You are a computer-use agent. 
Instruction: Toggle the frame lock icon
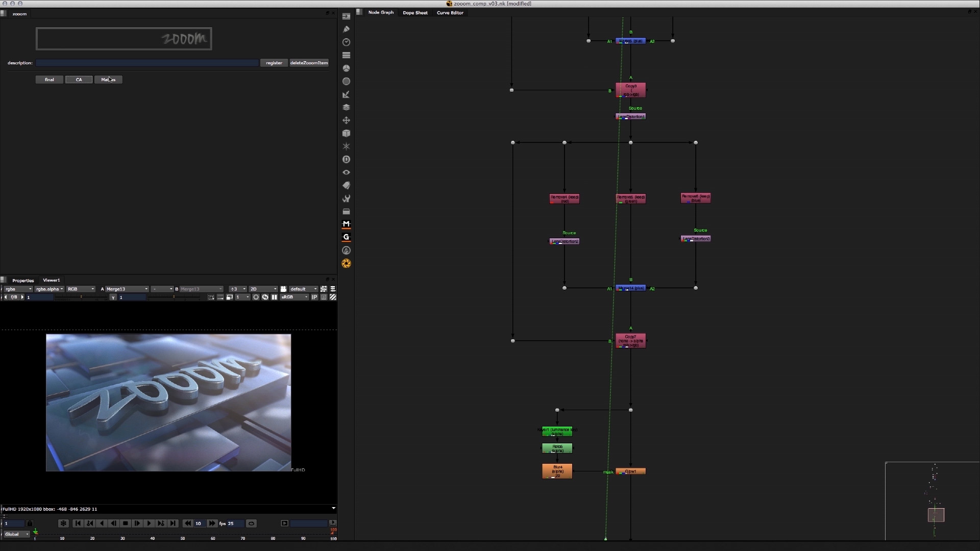pyautogui.click(x=30, y=523)
